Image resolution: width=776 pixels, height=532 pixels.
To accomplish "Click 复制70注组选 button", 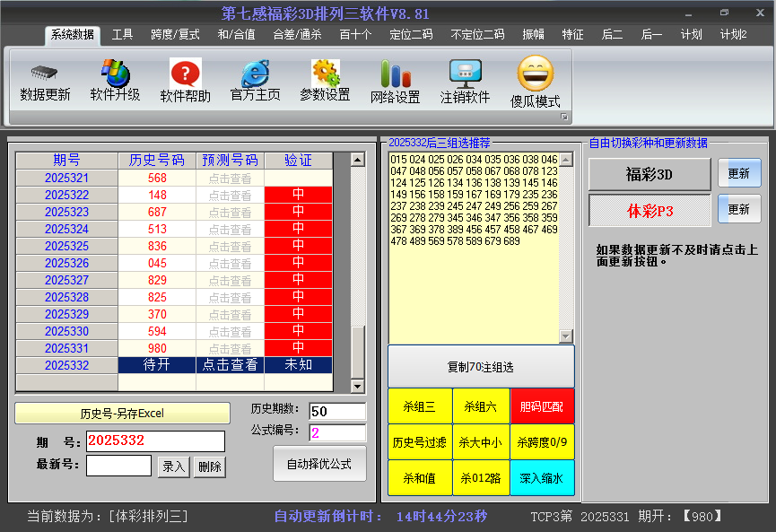I will (x=481, y=367).
